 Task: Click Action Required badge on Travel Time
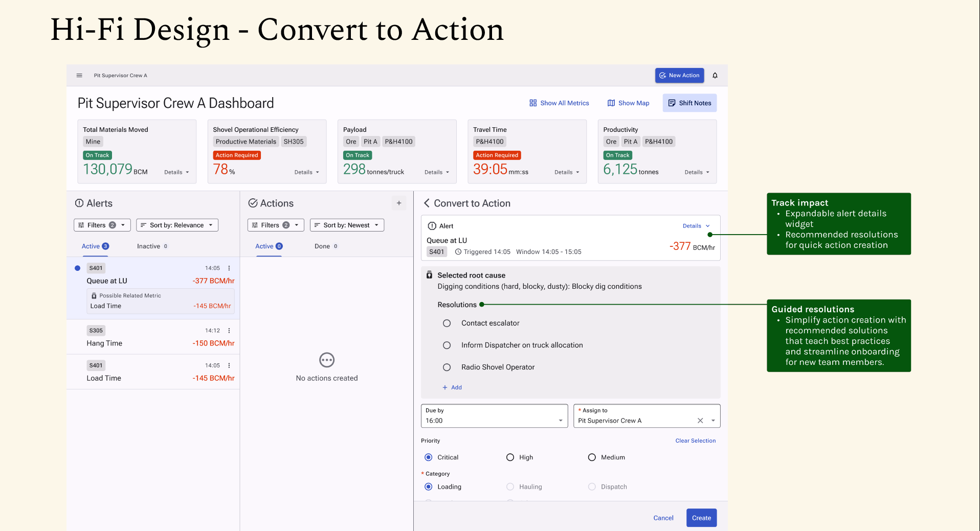click(x=497, y=155)
